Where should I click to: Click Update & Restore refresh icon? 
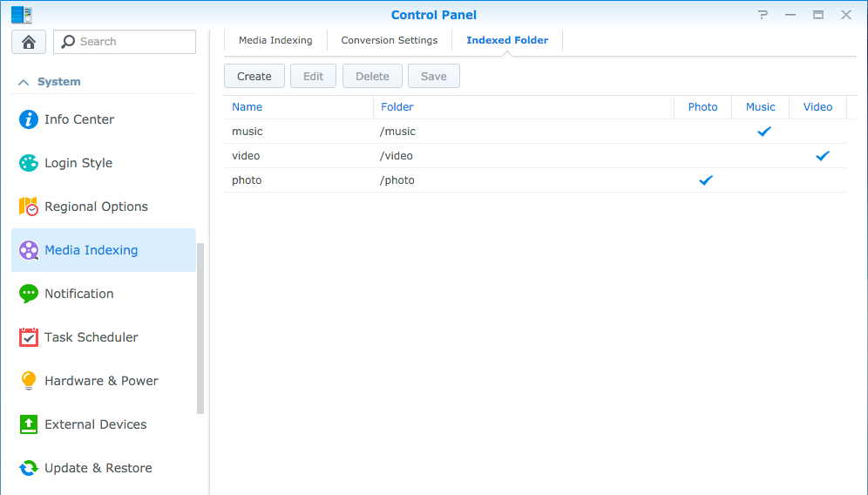click(x=29, y=468)
